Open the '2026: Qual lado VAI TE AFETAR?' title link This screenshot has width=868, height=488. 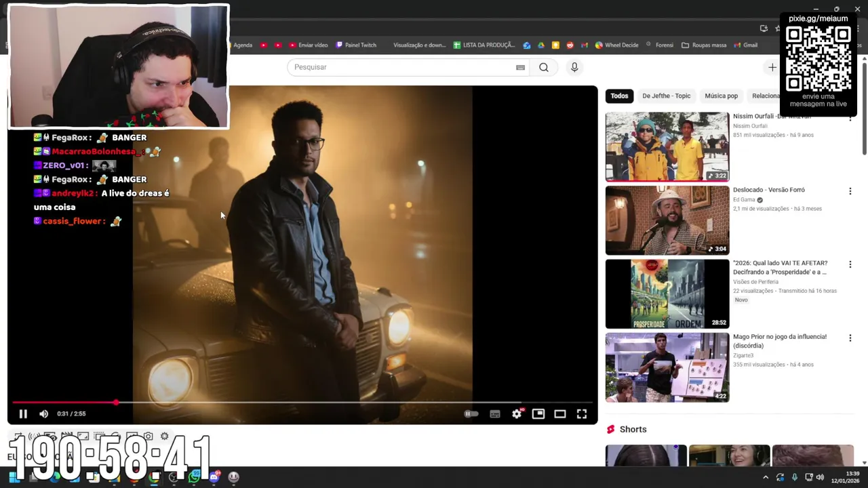[x=780, y=267]
